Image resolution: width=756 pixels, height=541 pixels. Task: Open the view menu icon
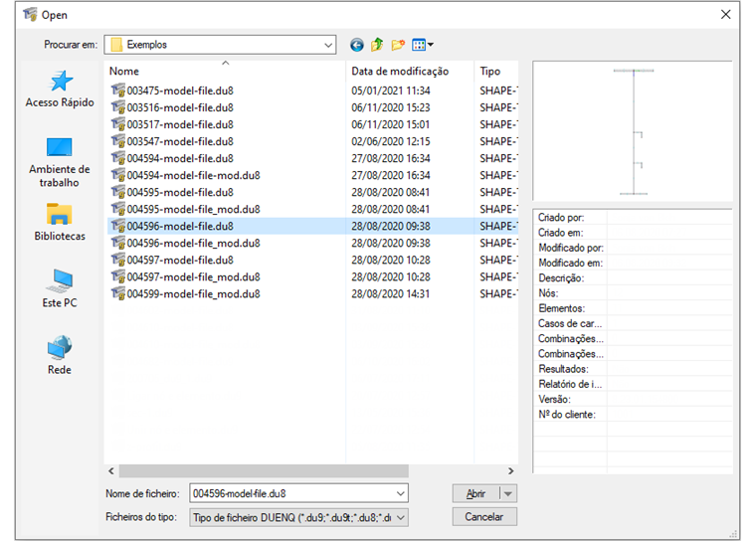pos(423,45)
